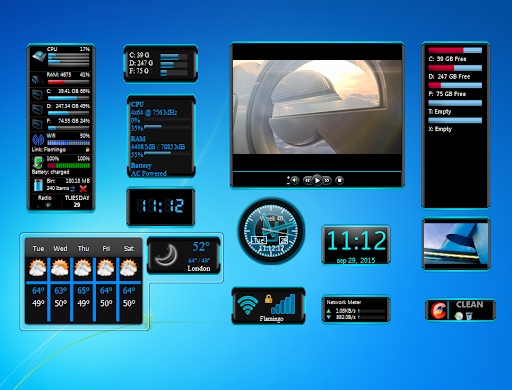Select Thu in the weather forecast
The image size is (512, 390).
point(83,249)
